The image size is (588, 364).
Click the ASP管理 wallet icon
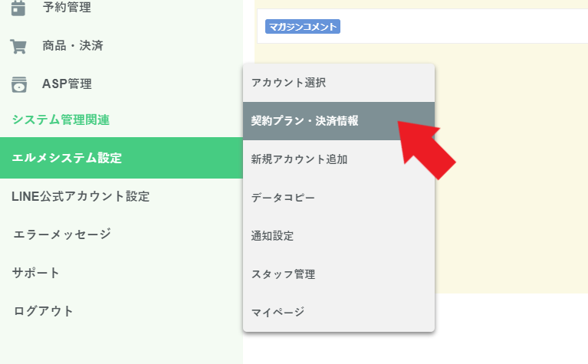click(x=18, y=84)
